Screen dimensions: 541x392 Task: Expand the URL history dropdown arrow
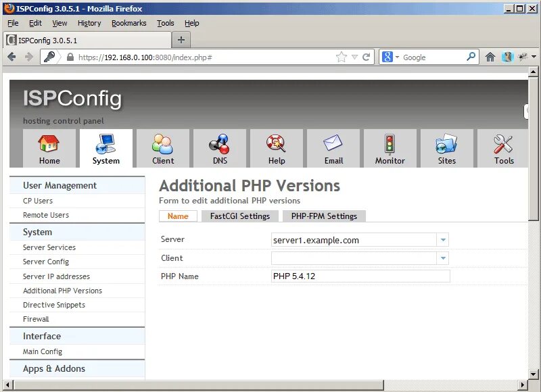point(354,57)
